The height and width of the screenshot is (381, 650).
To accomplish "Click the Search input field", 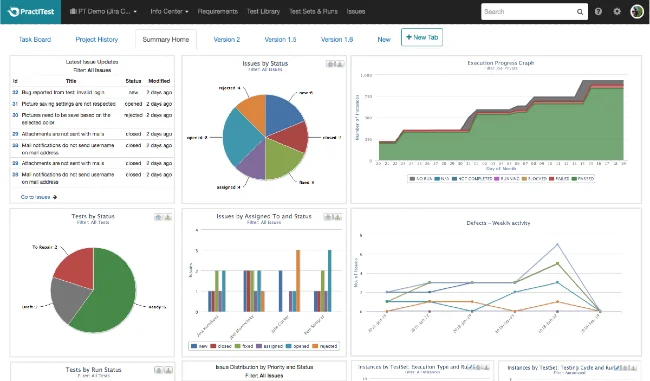I will point(529,12).
